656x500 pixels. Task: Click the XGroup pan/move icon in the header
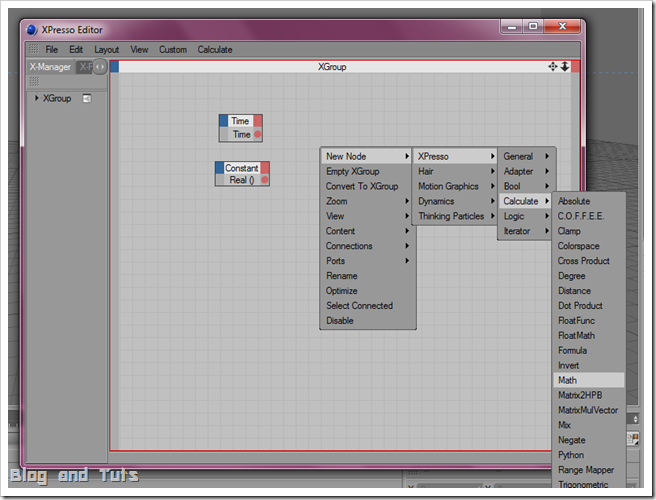coord(553,67)
